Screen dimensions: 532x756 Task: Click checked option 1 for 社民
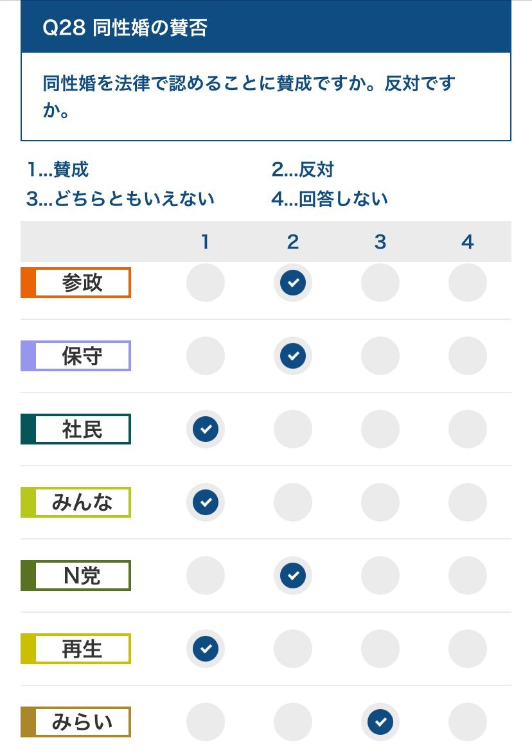pyautogui.click(x=206, y=429)
